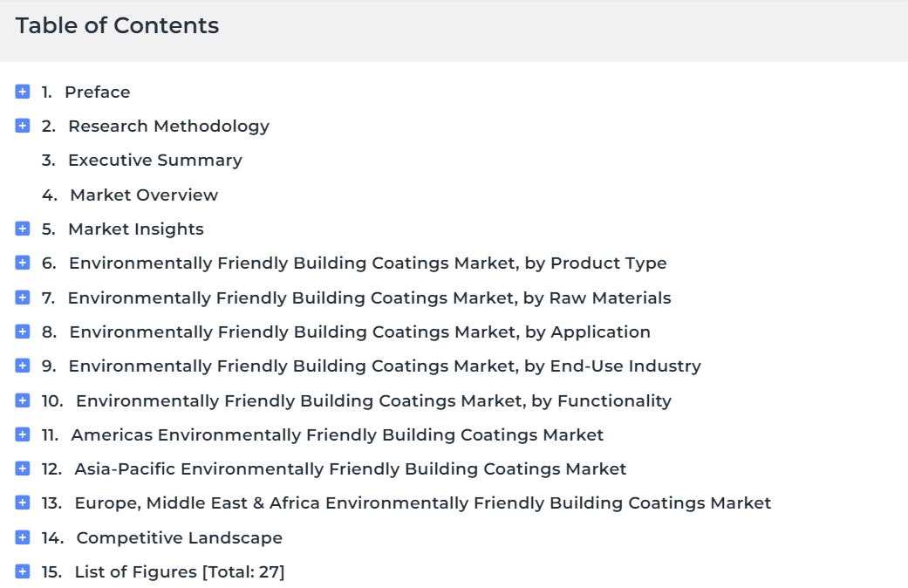Select the Preface entry text

click(98, 92)
